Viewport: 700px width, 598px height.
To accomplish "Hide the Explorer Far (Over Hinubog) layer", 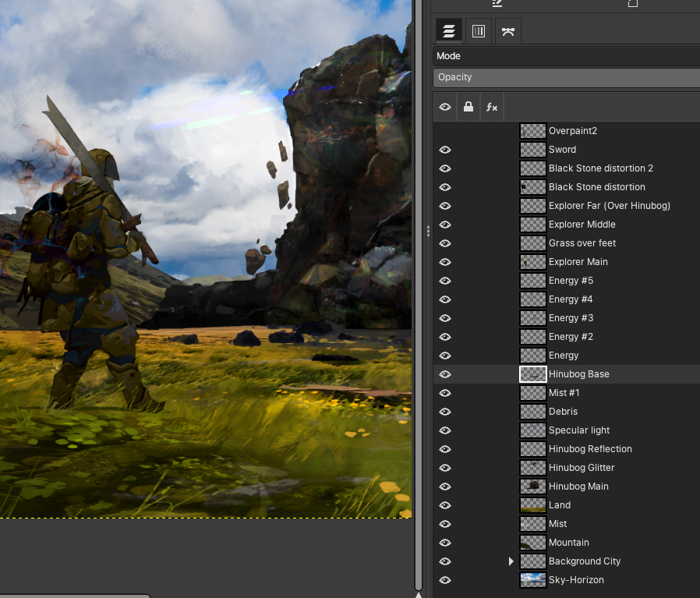I will (445, 206).
